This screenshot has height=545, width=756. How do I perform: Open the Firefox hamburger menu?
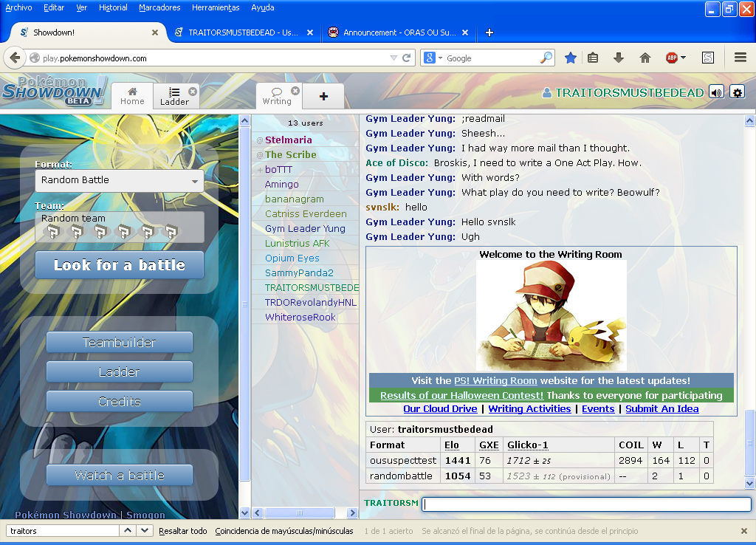pos(740,58)
